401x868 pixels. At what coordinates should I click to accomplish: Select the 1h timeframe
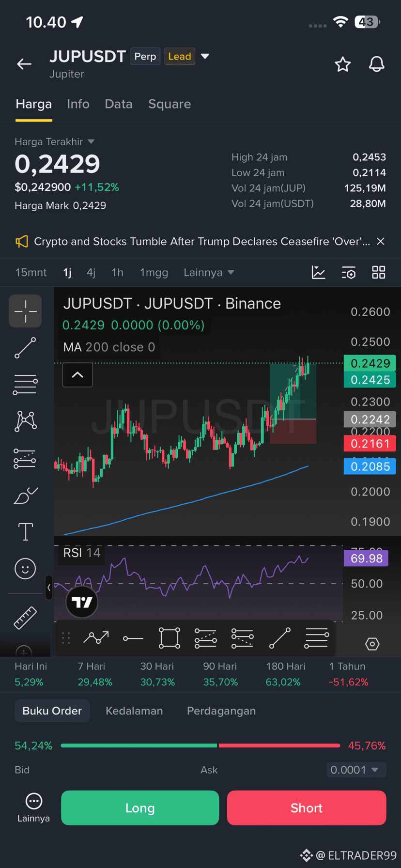pos(117,273)
